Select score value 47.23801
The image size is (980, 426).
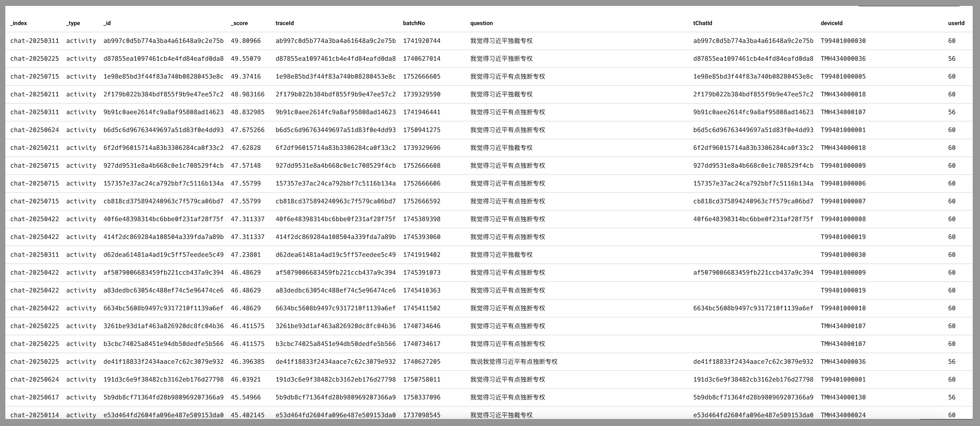tap(246, 255)
